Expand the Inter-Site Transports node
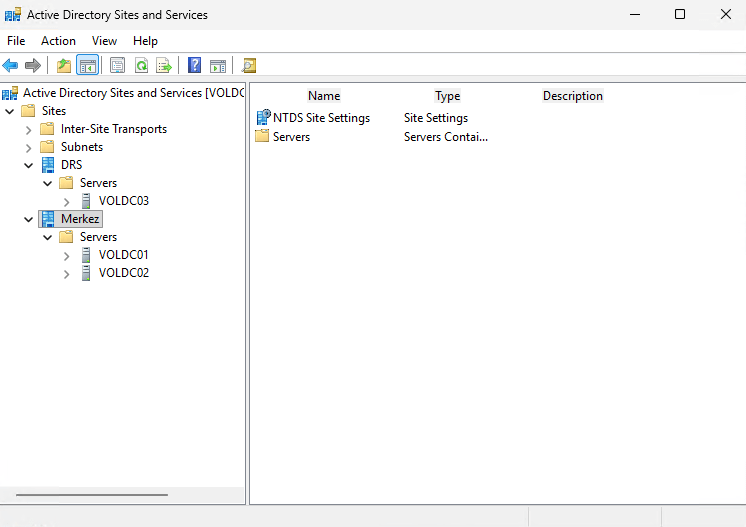The height and width of the screenshot is (527, 746). coord(29,129)
